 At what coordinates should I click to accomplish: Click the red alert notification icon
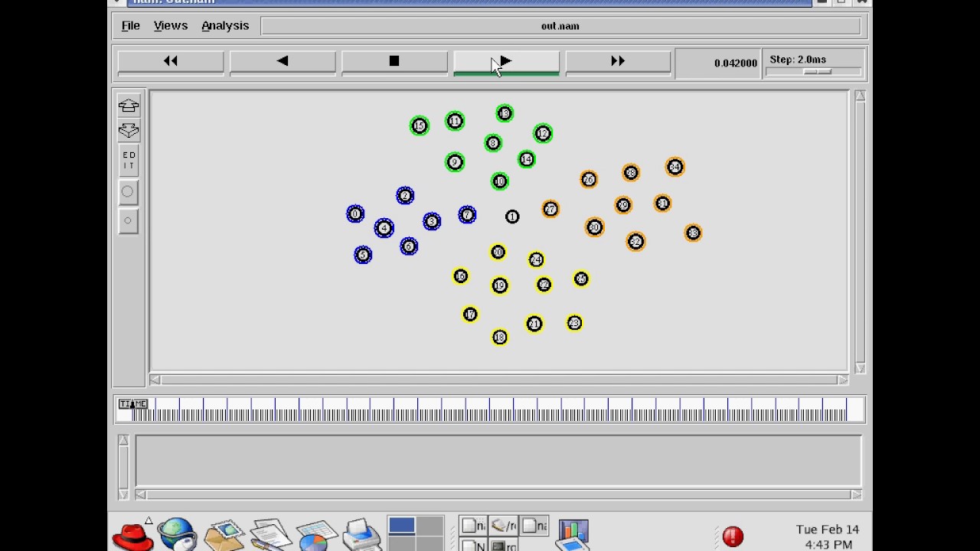tap(733, 536)
